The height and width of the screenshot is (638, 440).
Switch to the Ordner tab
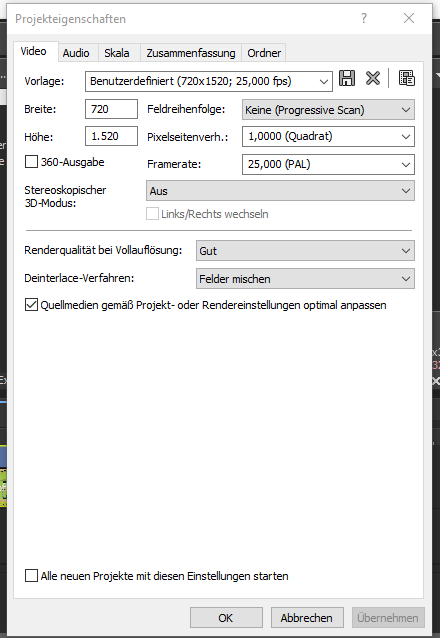point(264,53)
